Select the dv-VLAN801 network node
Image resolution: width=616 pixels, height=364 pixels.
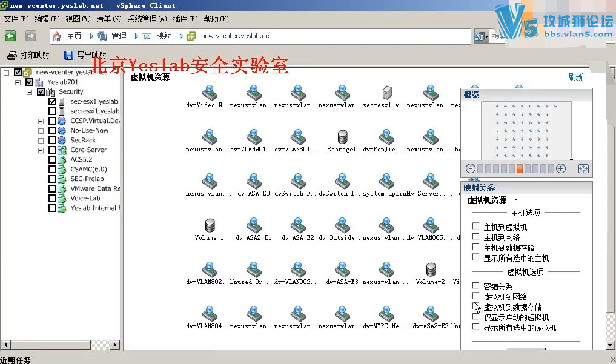[298, 137]
